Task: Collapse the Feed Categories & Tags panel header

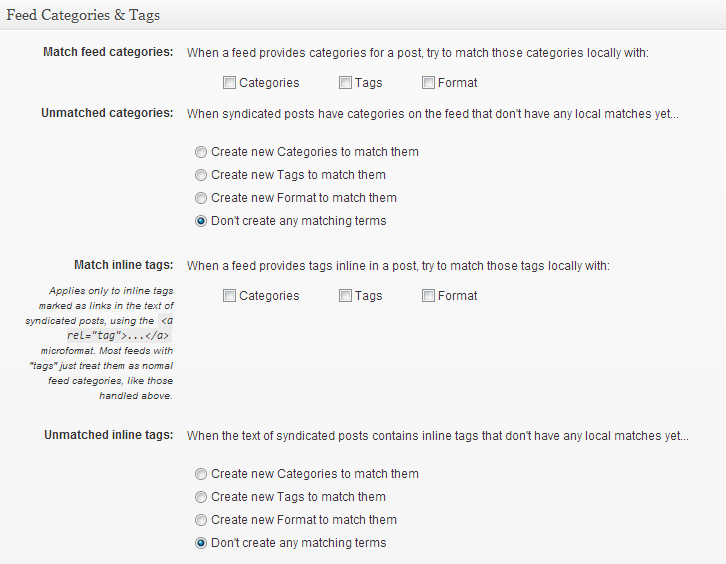Action: (84, 16)
